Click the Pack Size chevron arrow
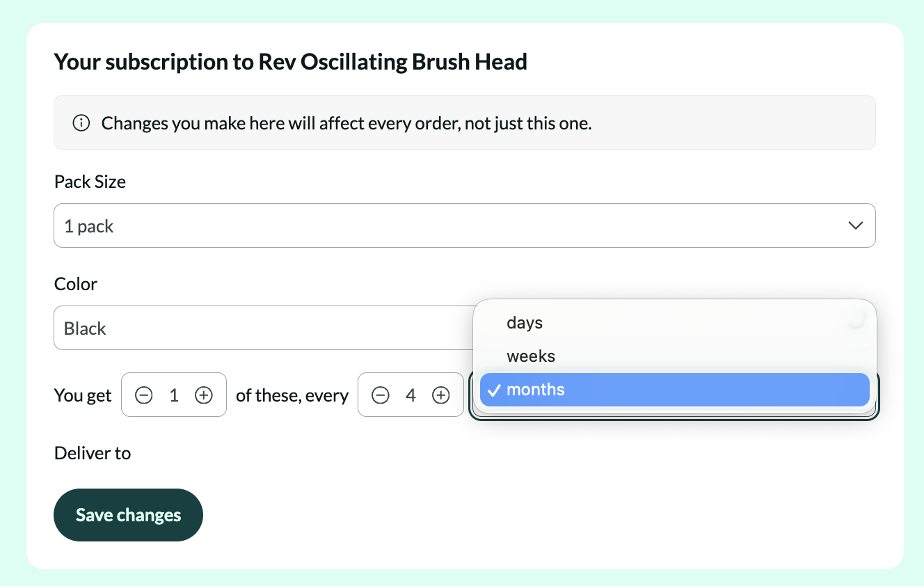The image size is (924, 586). coord(856,225)
